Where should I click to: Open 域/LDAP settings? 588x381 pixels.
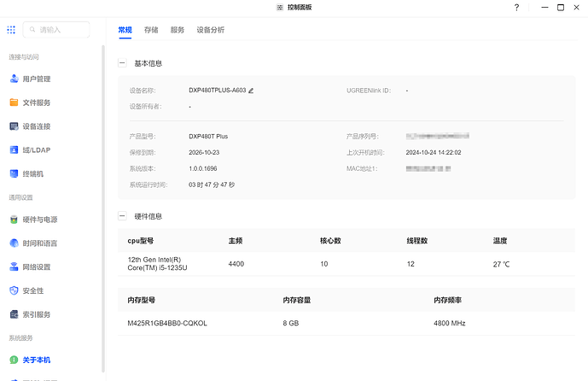tap(36, 149)
